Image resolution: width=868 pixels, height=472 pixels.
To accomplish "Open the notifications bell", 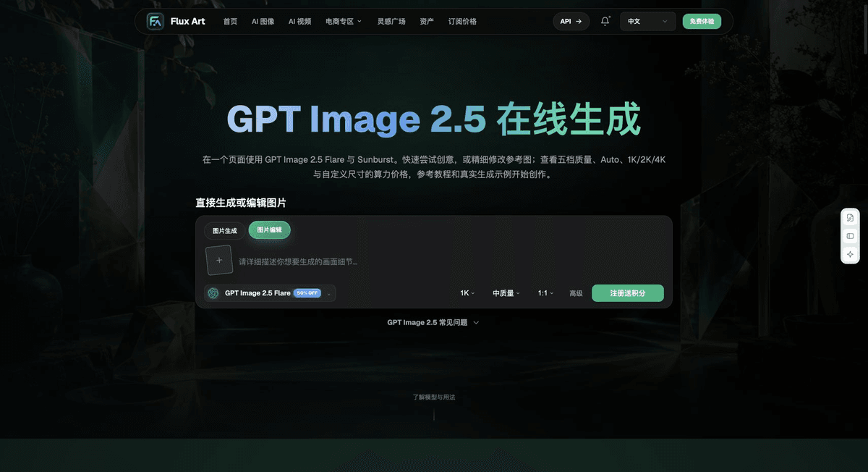I will [x=605, y=21].
